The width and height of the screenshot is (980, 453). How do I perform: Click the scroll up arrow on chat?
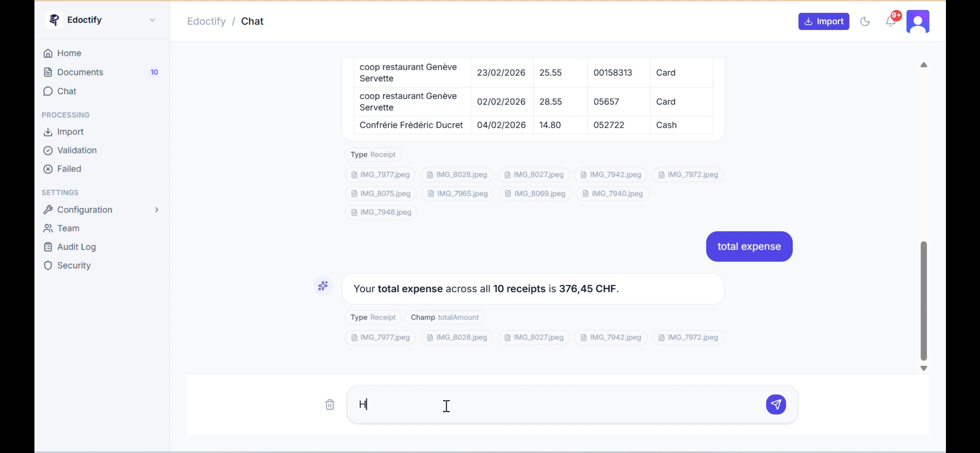(924, 65)
